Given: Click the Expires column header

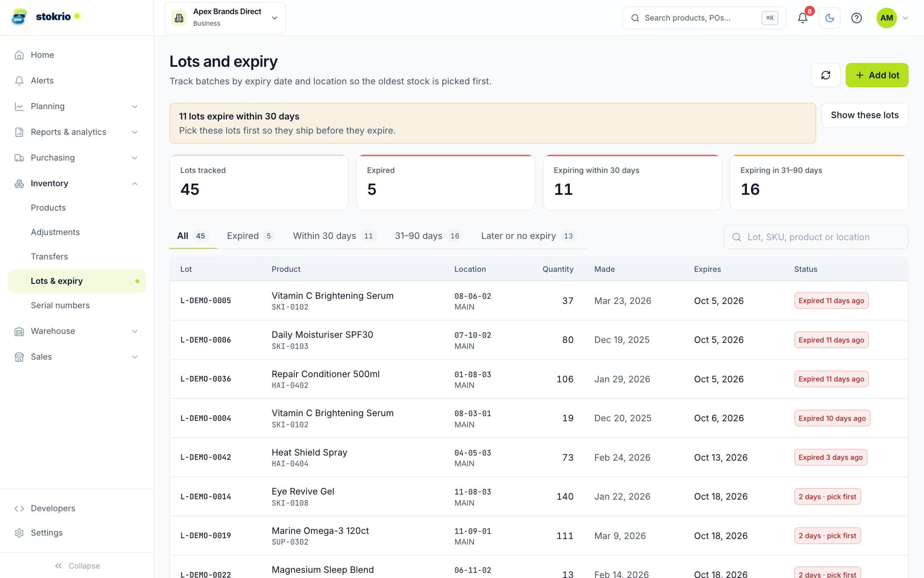Looking at the screenshot, I should [707, 269].
